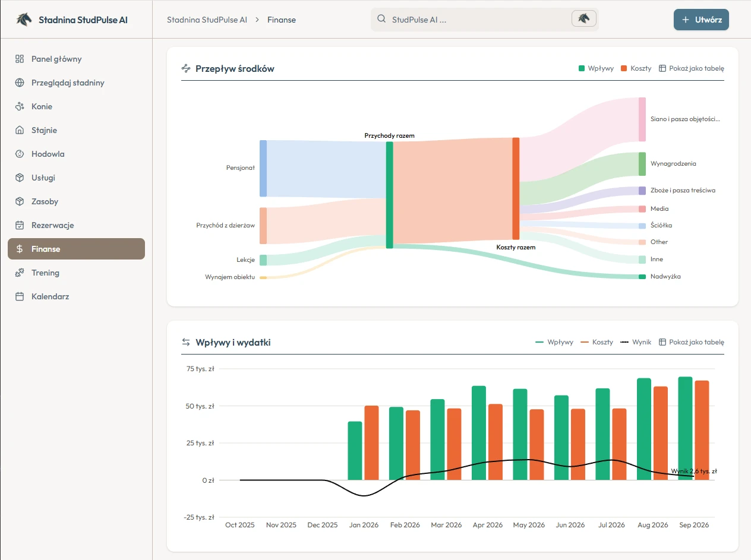Click horse logo button in search bar
Screen dimensions: 751x560
point(583,19)
